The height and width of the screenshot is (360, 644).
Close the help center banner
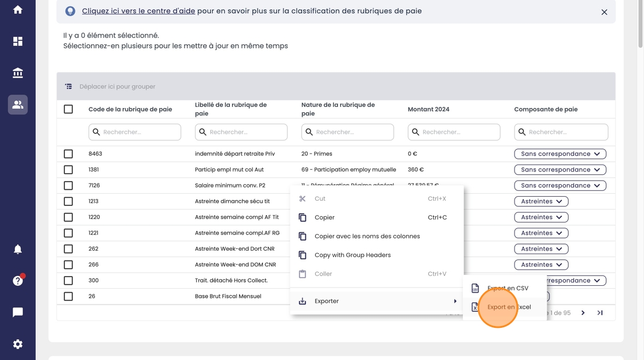tap(604, 12)
